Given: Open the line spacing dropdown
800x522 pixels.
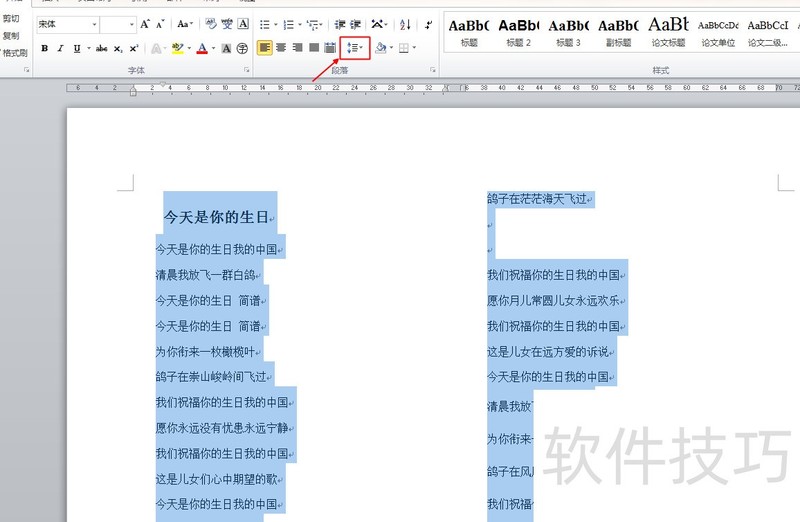Looking at the screenshot, I should point(355,48).
